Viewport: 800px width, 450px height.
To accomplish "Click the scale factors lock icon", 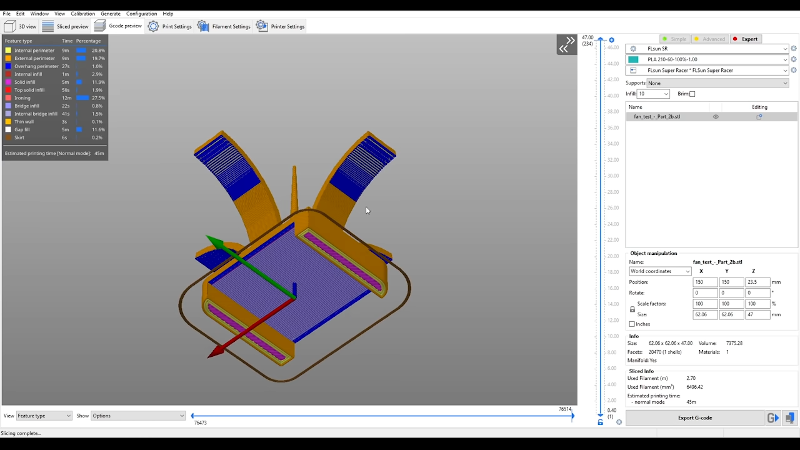I will [x=631, y=307].
